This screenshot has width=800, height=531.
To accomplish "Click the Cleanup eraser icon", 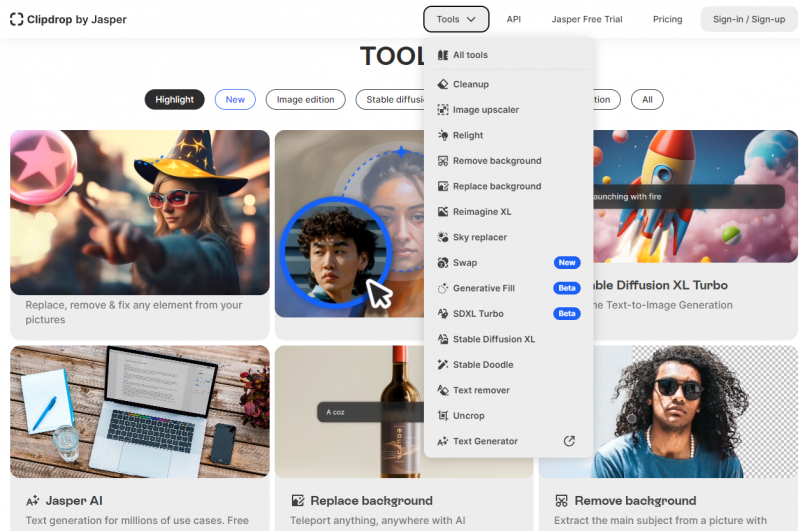I will [x=443, y=84].
